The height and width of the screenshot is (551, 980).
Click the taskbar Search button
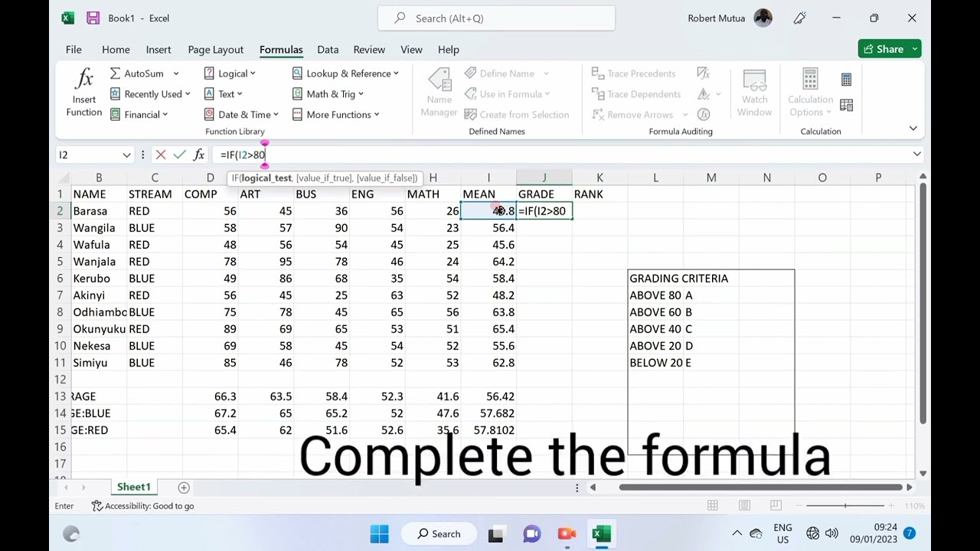pos(439,533)
